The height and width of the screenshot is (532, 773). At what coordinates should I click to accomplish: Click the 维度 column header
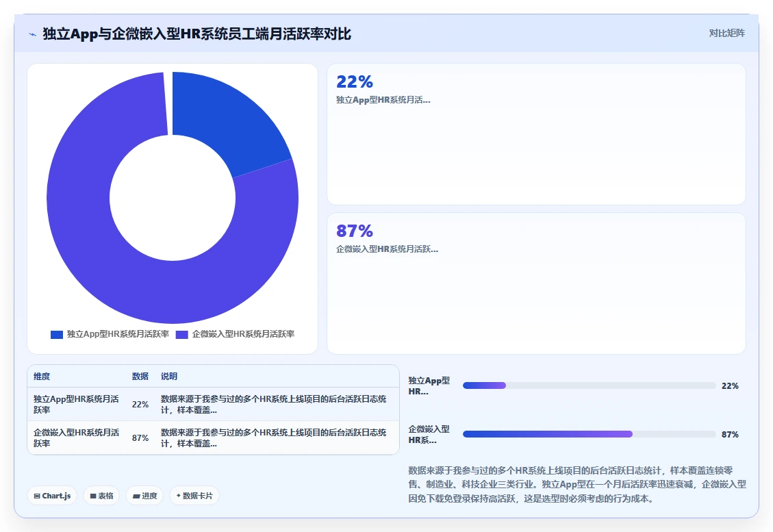pyautogui.click(x=42, y=377)
